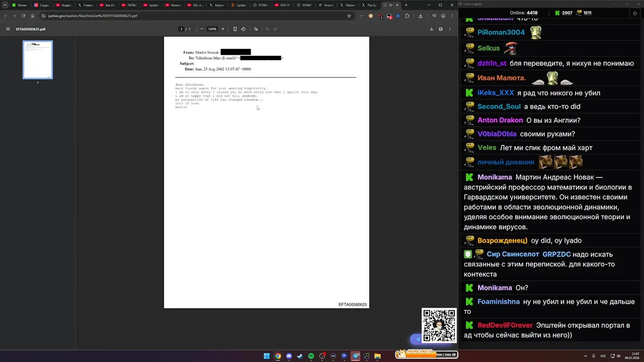Click the QR code image
644x362 pixels.
click(439, 326)
